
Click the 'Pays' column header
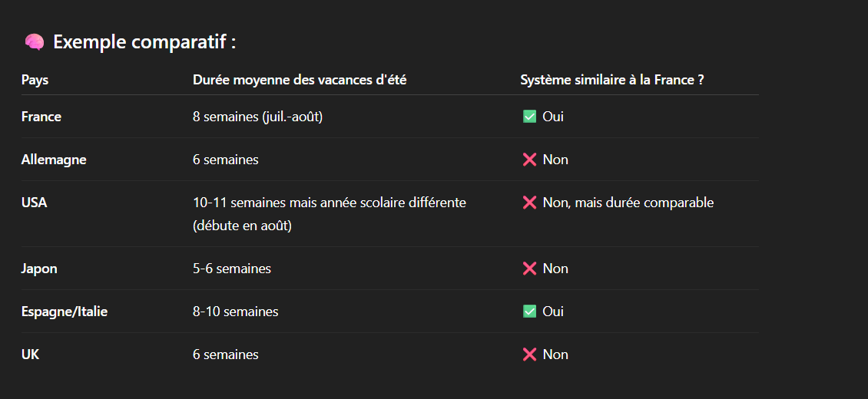(35, 80)
